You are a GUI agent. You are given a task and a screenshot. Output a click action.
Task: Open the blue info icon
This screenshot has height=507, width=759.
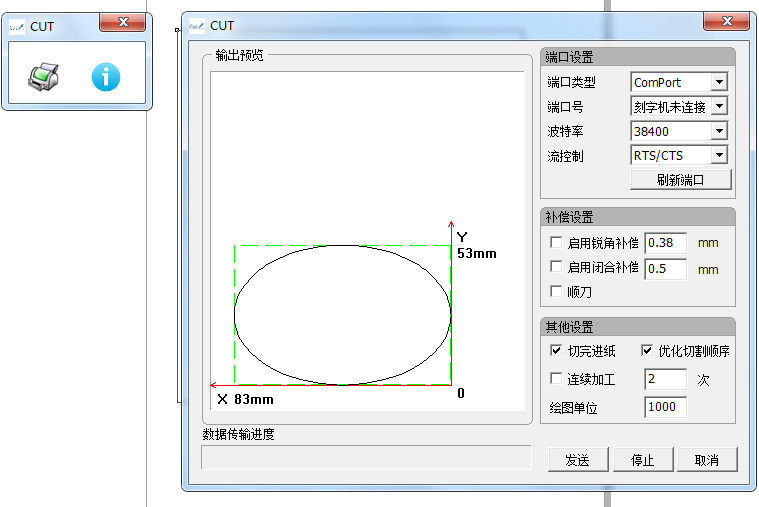tap(106, 77)
